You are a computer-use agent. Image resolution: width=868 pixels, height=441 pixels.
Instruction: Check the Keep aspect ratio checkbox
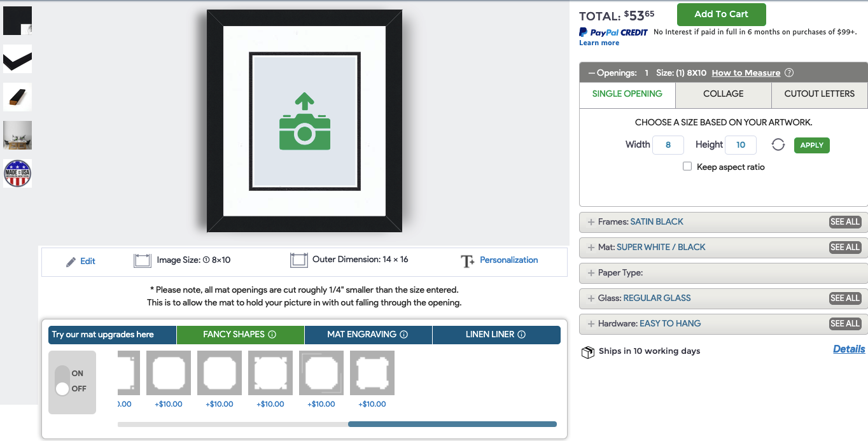coord(687,167)
